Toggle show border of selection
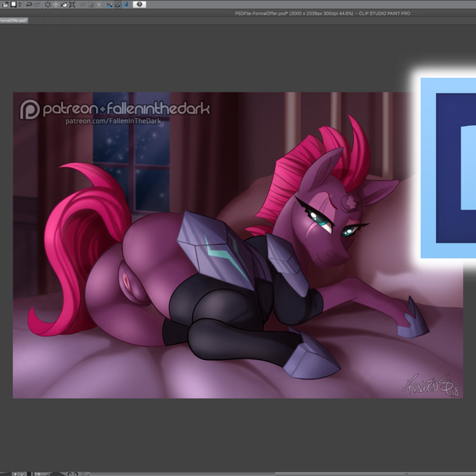 pos(99,5)
